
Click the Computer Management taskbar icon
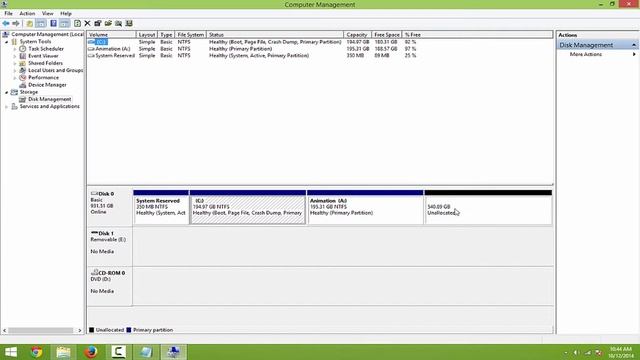click(x=173, y=352)
